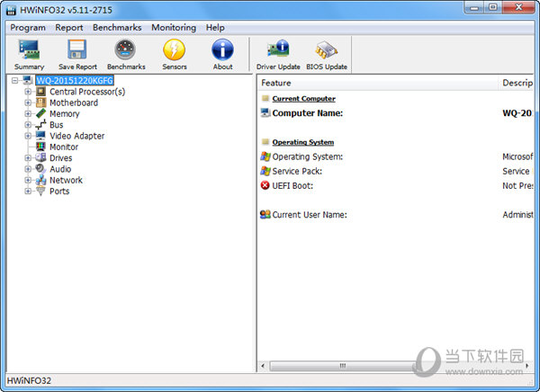The image size is (540, 392).
Task: Select the Video Adapter tree label
Action: click(x=77, y=136)
